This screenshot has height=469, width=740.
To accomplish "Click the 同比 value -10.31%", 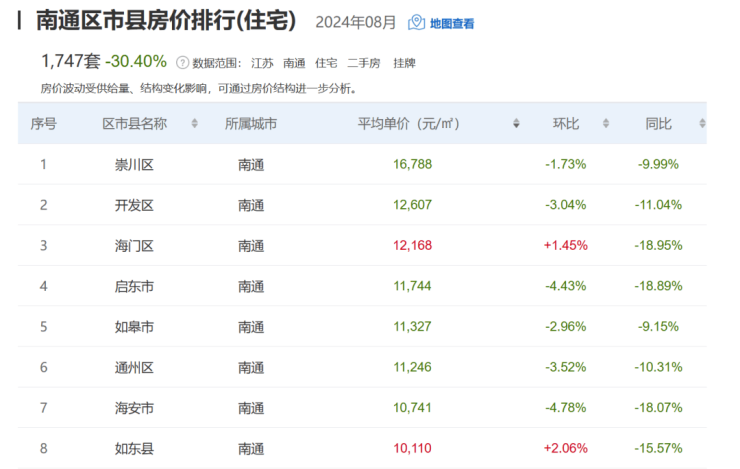I will tap(658, 367).
